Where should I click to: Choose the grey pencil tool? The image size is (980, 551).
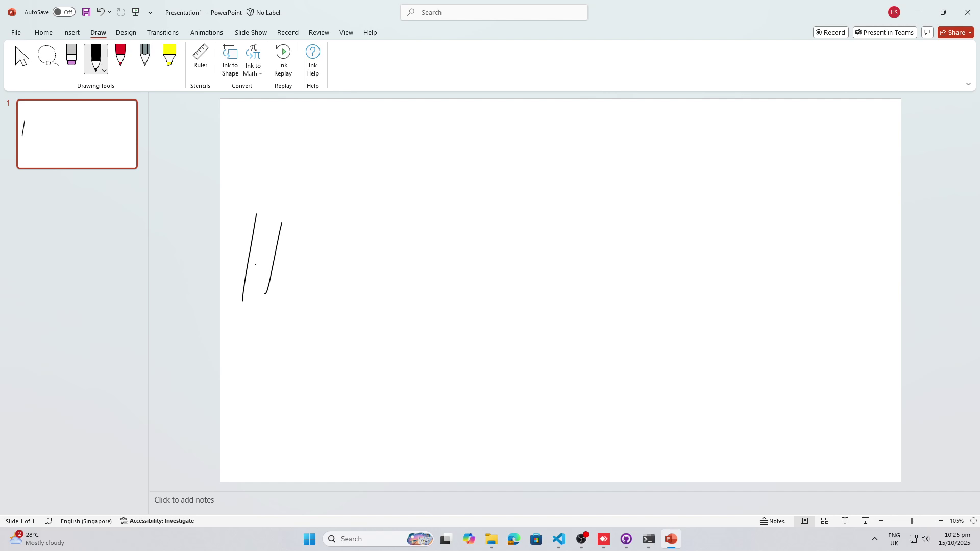point(145,55)
